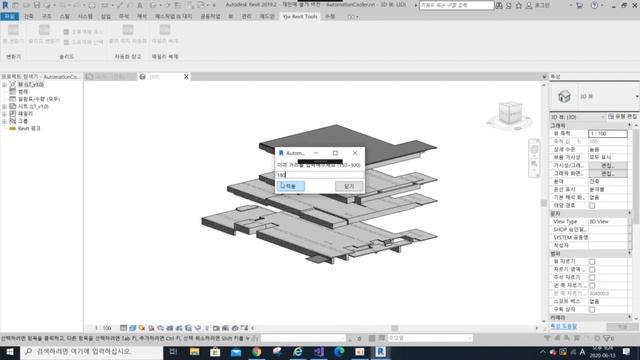Open Visual Studio from the taskbar
Viewport: 640px width, 360px height.
(319, 352)
